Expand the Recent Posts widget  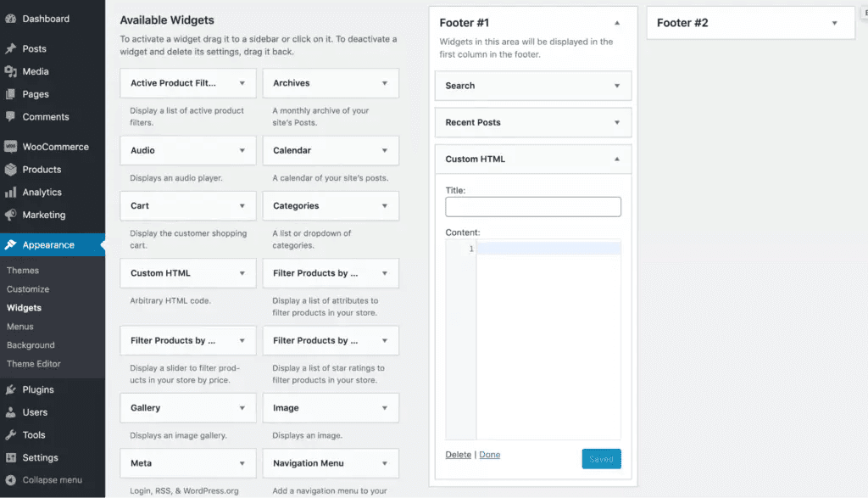[x=617, y=123]
